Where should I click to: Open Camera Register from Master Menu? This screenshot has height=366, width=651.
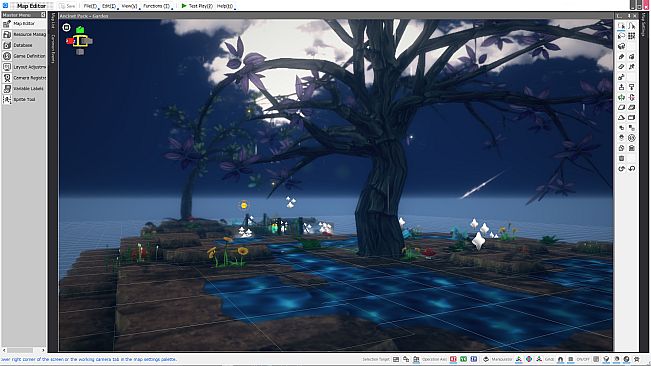(x=24, y=78)
